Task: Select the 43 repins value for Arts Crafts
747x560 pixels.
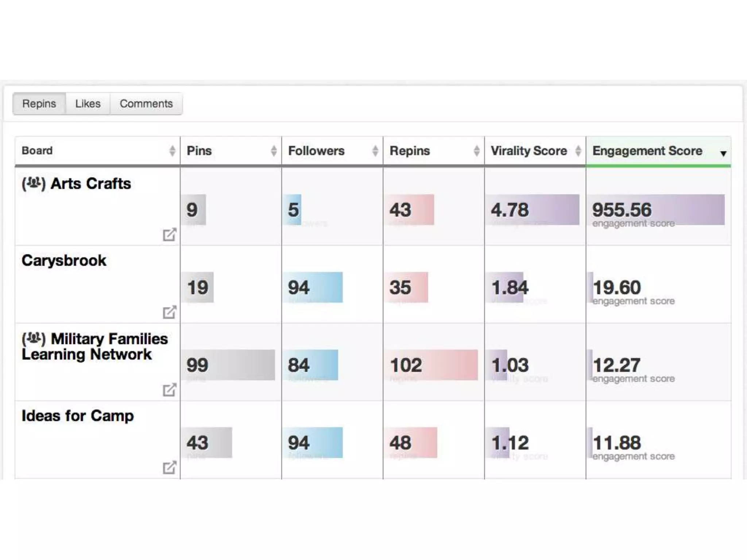Action: point(400,210)
